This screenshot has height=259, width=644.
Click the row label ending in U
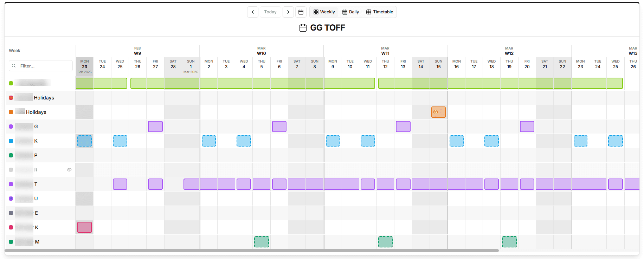click(26, 199)
